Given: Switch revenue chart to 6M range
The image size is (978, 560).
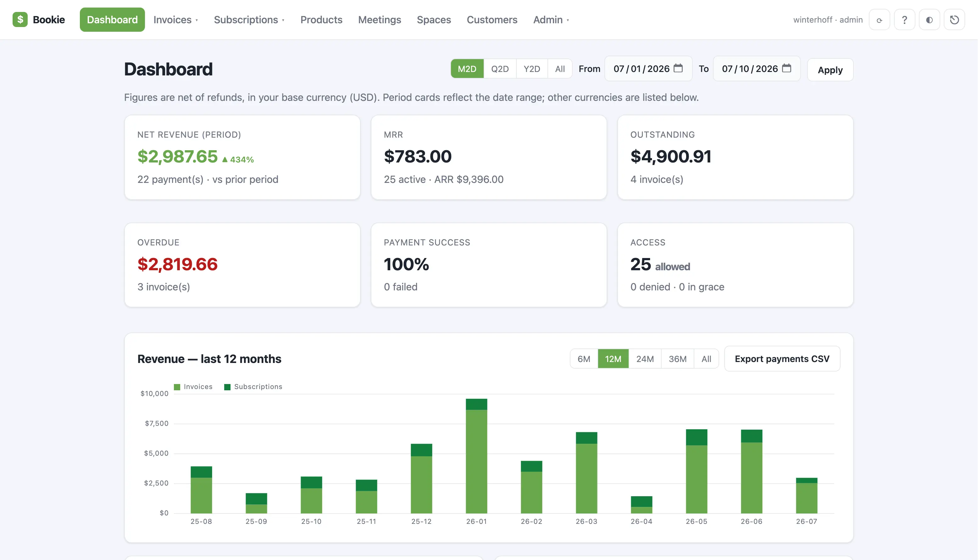Looking at the screenshot, I should pos(584,359).
